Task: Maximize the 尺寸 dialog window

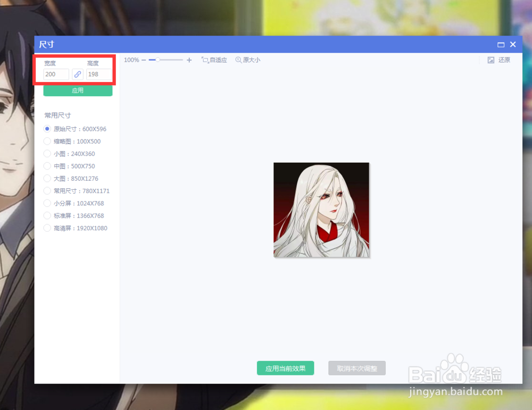Action: coord(501,45)
